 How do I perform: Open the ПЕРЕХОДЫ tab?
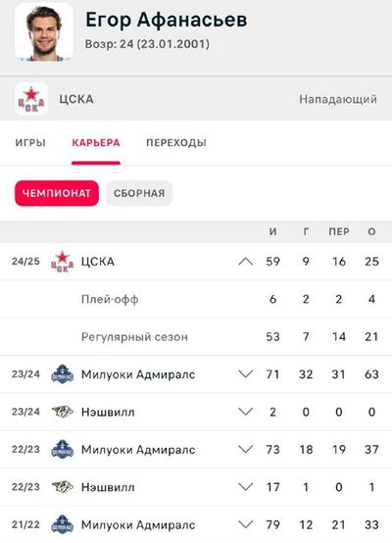click(x=176, y=143)
